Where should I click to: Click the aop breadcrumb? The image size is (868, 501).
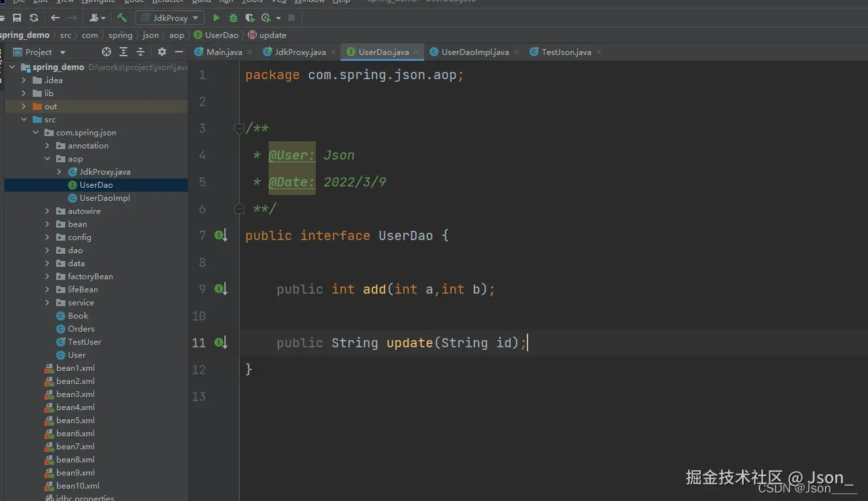[x=176, y=35]
